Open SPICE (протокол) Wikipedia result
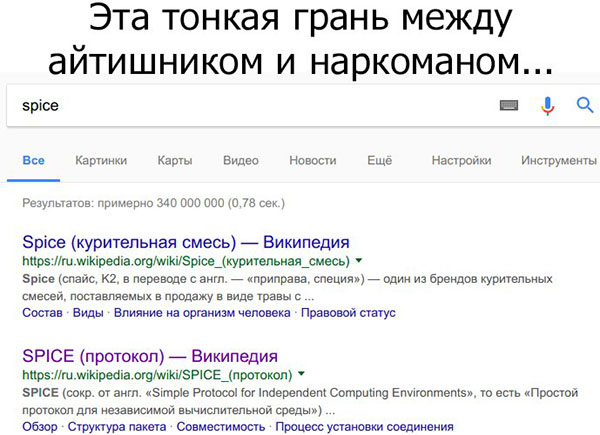This screenshot has height=435, width=600. tap(149, 356)
